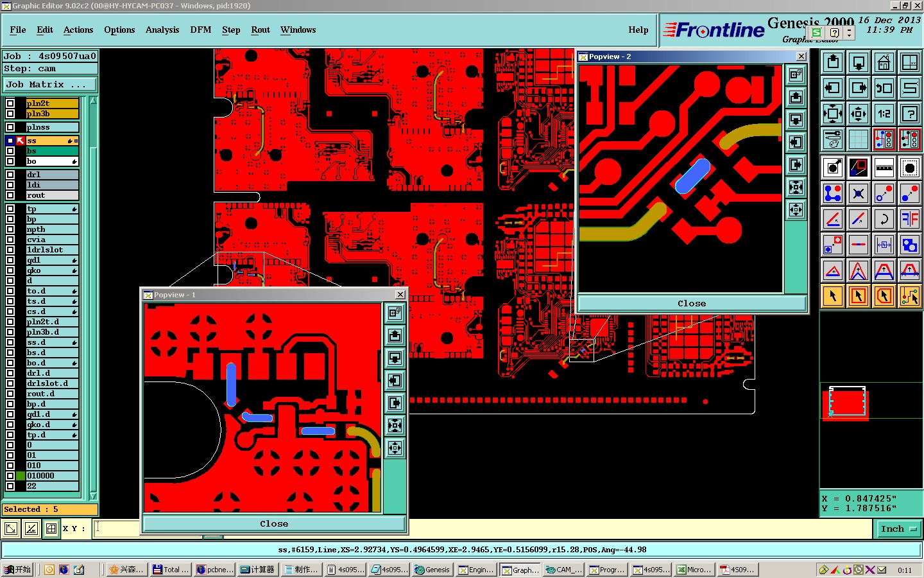Click the red board overview thumbnail
Viewport: 924px width, 578px height.
coord(846,404)
